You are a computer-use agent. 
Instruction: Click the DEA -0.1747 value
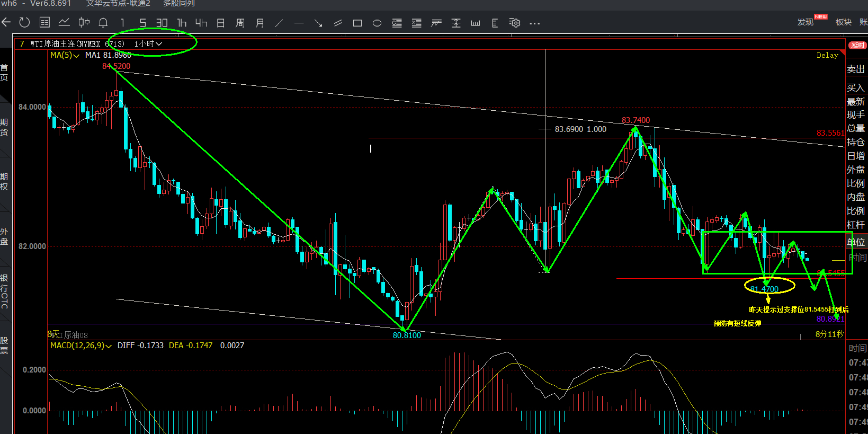tap(191, 346)
